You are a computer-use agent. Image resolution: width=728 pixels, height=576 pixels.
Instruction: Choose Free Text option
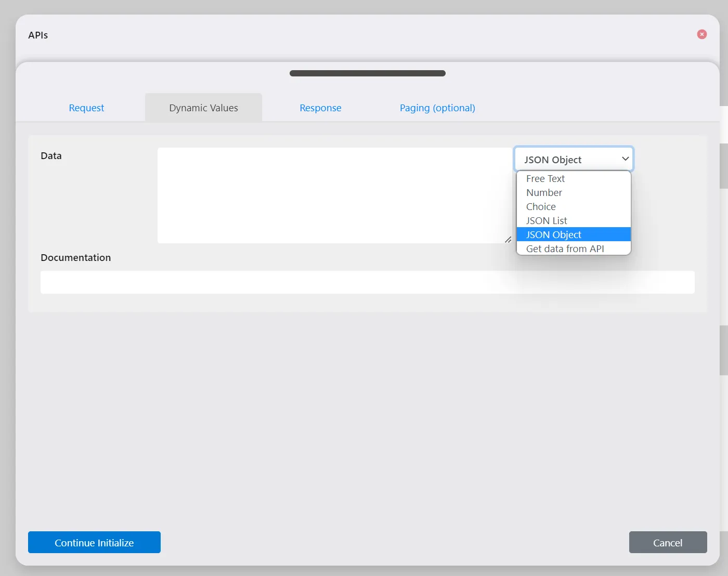574,178
